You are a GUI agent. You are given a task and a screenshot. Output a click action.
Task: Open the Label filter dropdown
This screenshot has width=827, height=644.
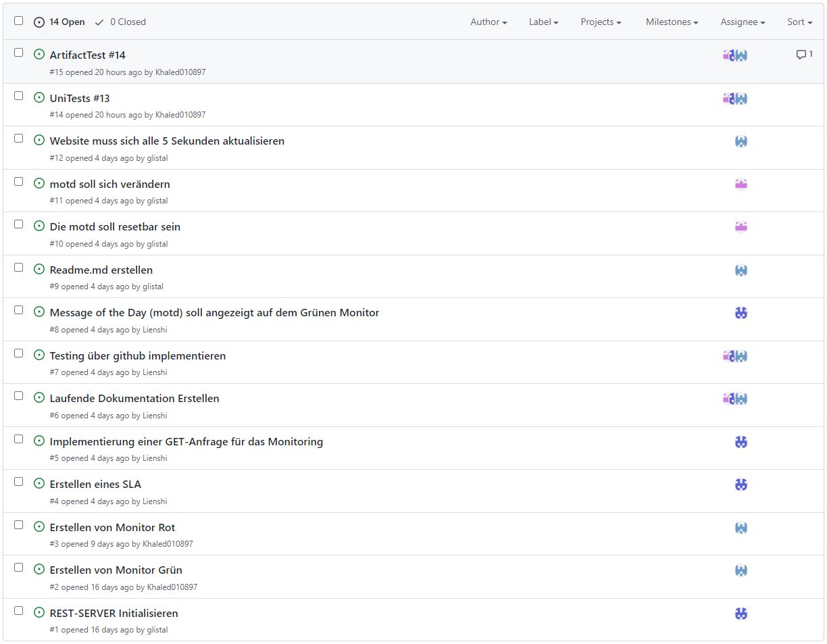[544, 22]
